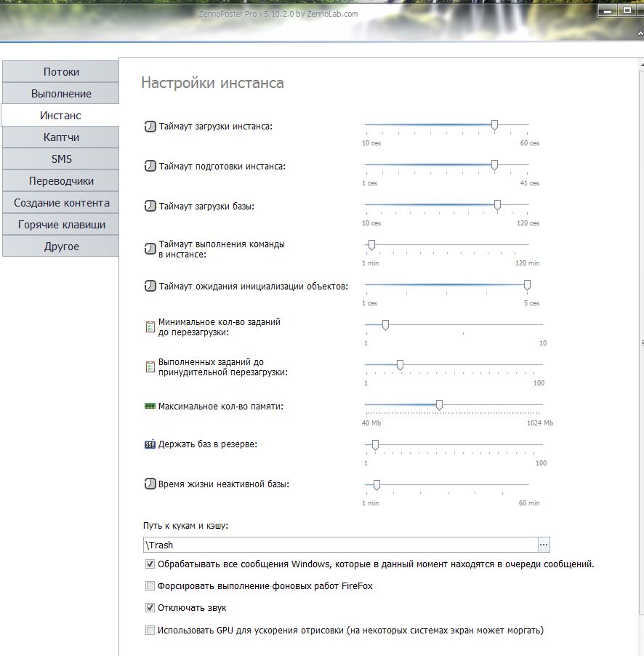Click checklist icon beside Выполненных заданий
Screen dimensions: 644x656
(150, 367)
